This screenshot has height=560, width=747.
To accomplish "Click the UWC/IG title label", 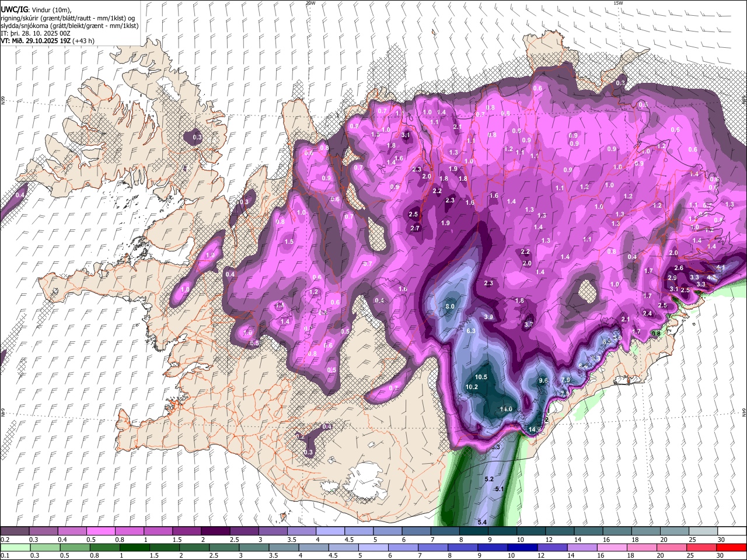I will (x=13, y=9).
